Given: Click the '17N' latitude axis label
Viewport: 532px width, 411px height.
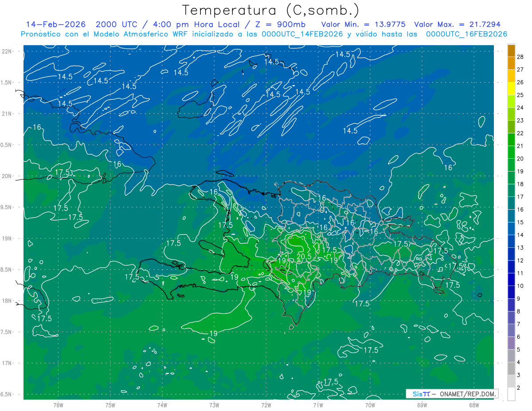Looking at the screenshot, I should point(8,363).
